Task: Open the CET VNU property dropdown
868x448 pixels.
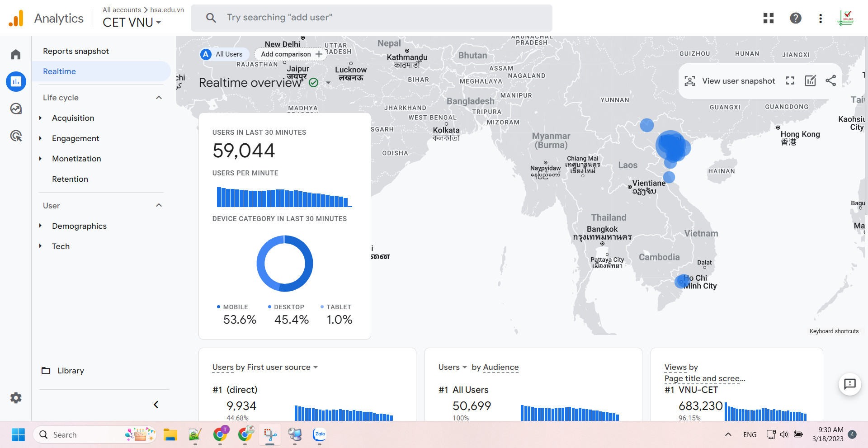Action: coord(132,22)
